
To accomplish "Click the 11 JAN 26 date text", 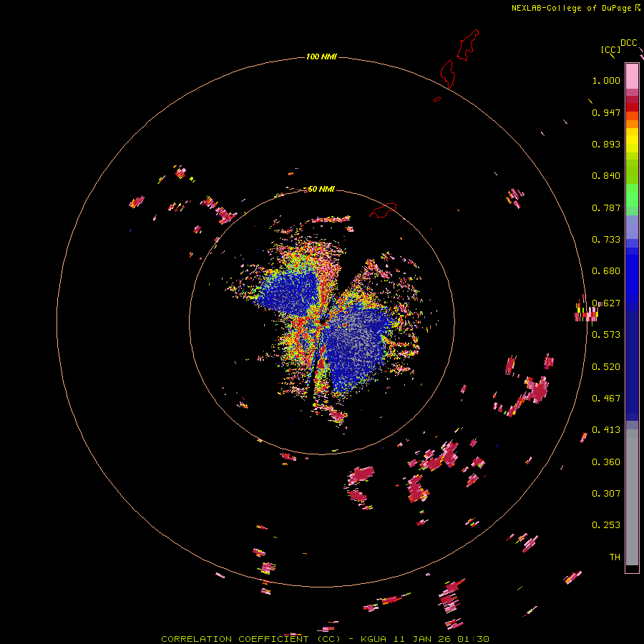I will point(421,639).
